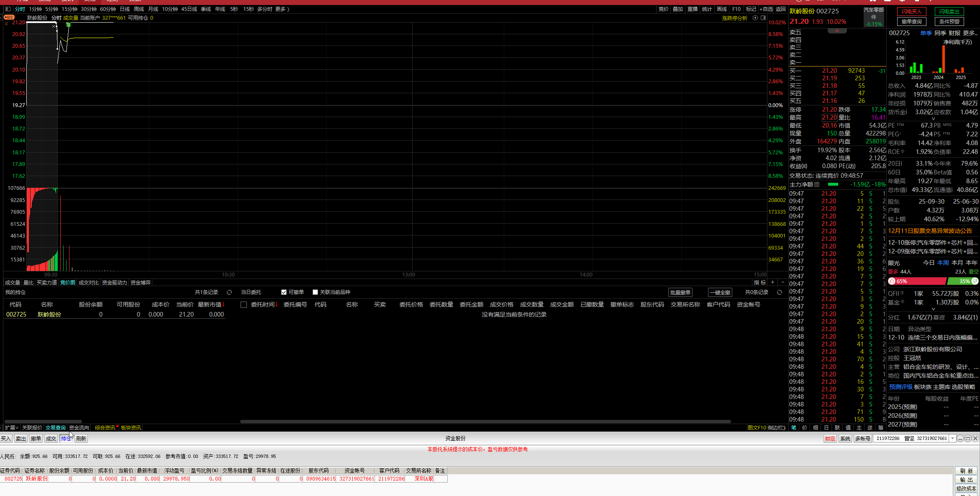Open the 成交对比 indicator tab
980x496 pixels.
(x=88, y=283)
